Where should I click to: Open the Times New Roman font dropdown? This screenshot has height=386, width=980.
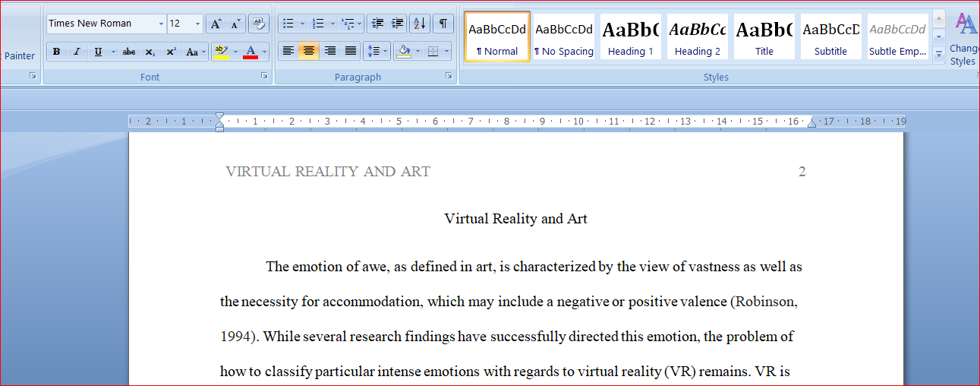[161, 24]
